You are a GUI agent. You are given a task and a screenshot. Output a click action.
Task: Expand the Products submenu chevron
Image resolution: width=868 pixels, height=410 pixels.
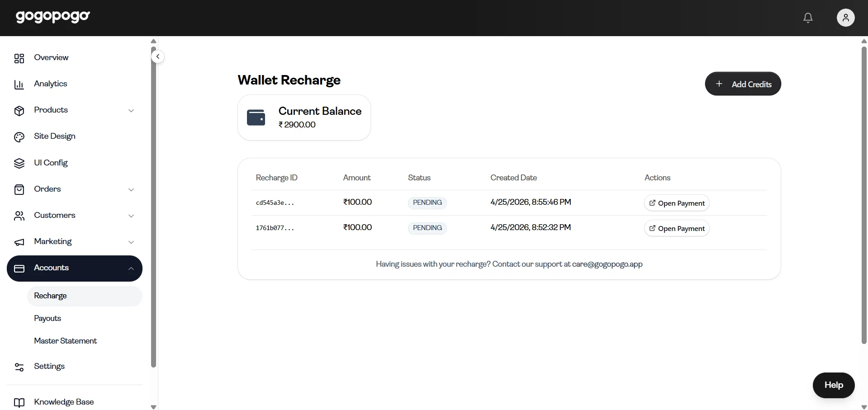click(131, 111)
